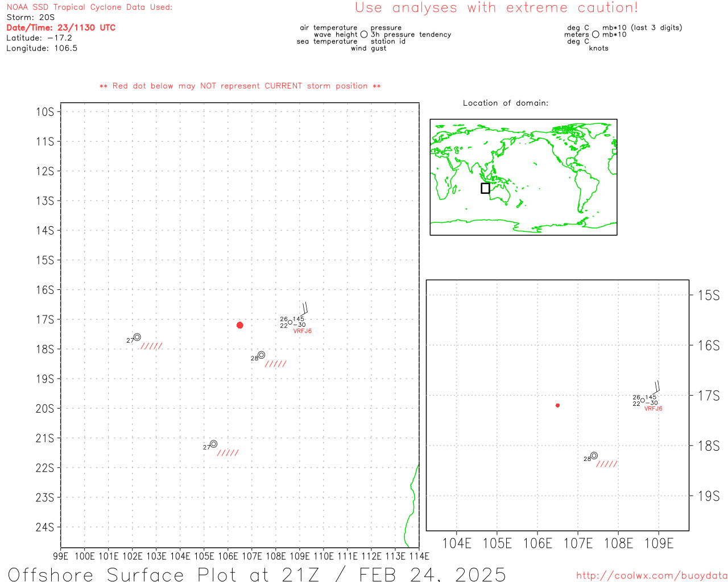The width and height of the screenshot is (728, 582).
Task: Click 'Use analyses with extreme caution!' heading
Action: tap(497, 8)
